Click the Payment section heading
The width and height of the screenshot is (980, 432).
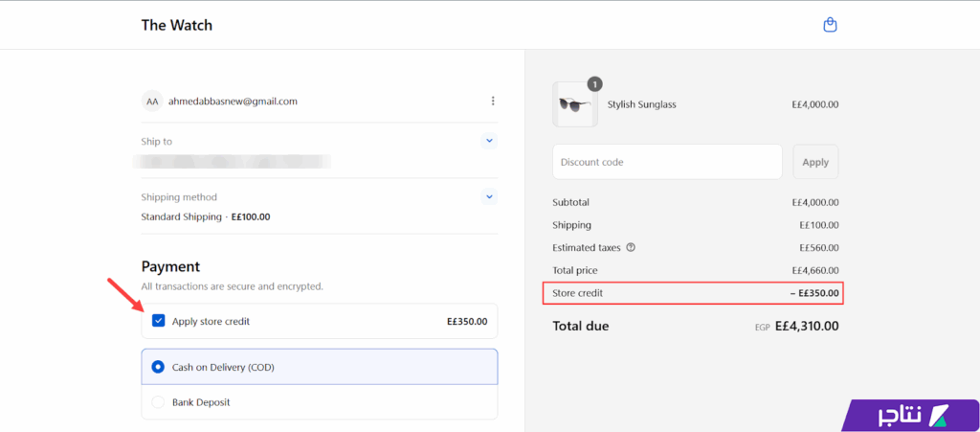170,266
